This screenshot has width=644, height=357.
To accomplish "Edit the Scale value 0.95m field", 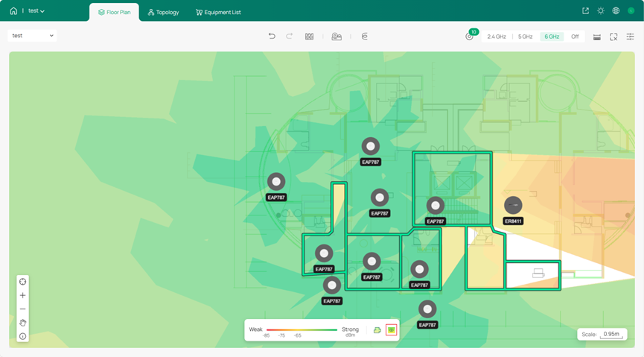I will coord(611,334).
